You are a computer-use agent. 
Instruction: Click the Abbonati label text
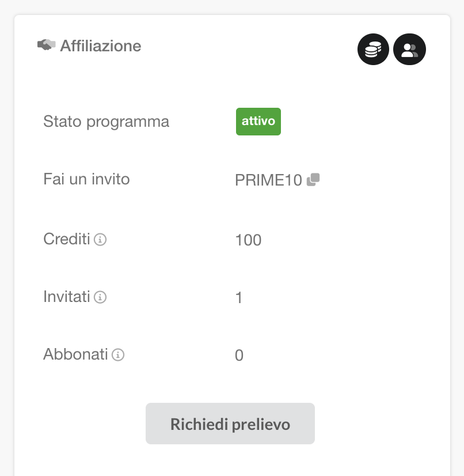(75, 354)
